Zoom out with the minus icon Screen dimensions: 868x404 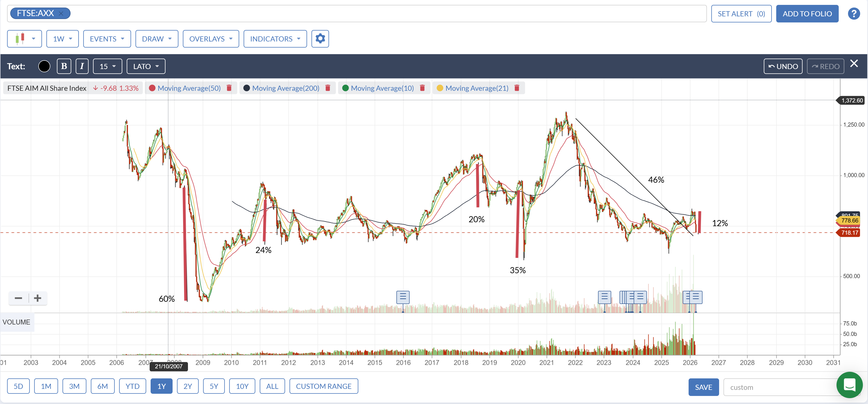pyautogui.click(x=19, y=298)
